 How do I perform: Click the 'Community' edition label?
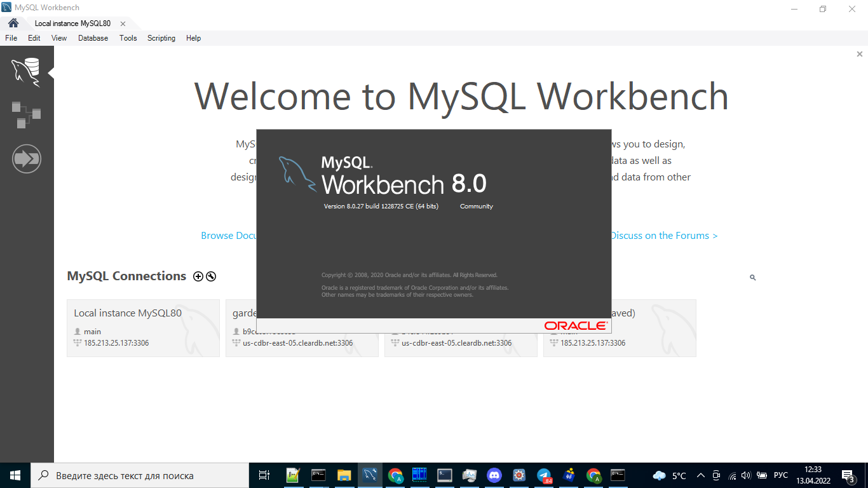click(x=477, y=207)
